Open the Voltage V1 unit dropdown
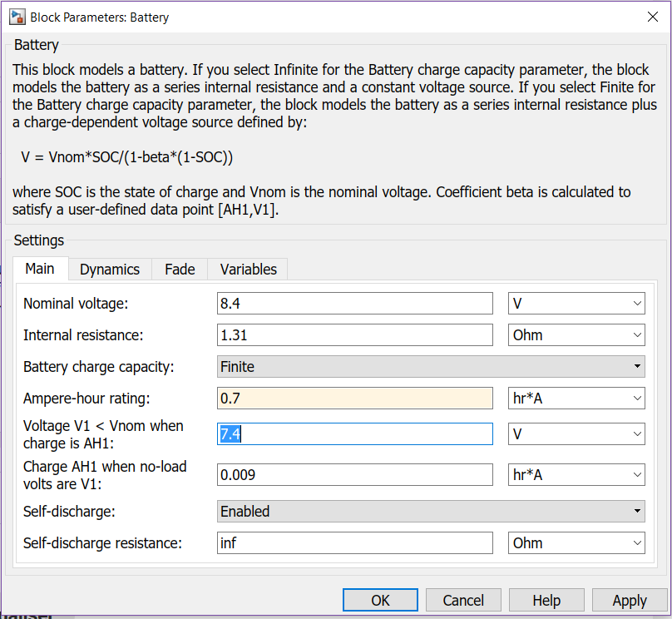Screen dimensions: 672x619 pyautogui.click(x=576, y=433)
